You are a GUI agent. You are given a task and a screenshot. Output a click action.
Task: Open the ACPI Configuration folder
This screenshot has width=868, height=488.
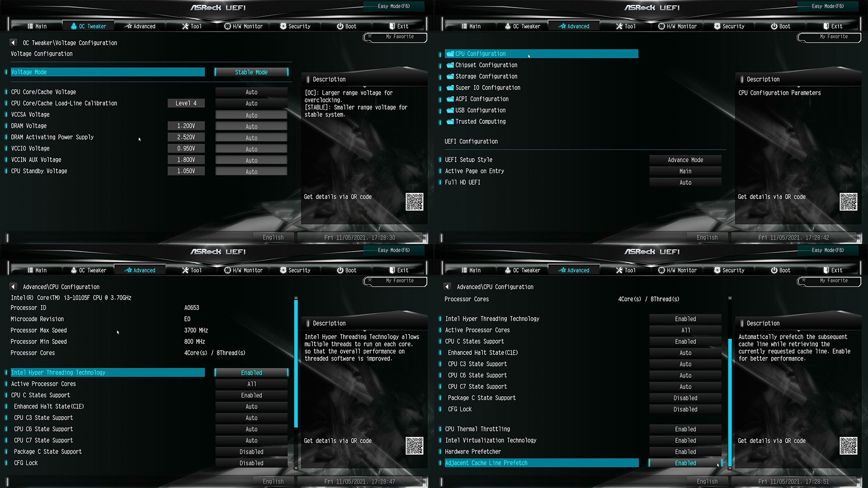point(481,99)
